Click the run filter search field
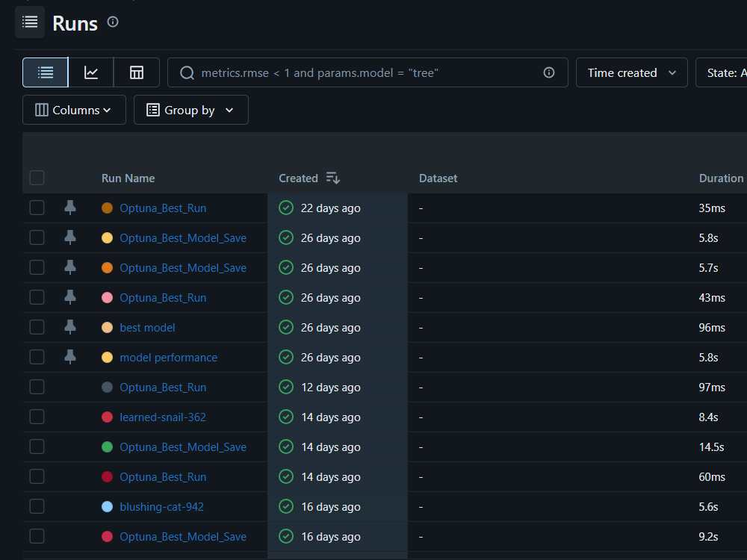747x560 pixels. pyautogui.click(x=368, y=72)
